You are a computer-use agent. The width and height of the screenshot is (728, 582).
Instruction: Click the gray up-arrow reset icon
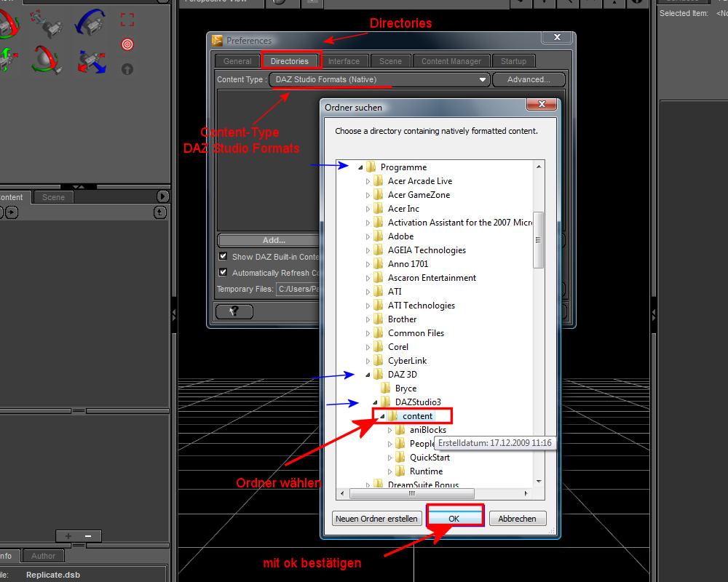pyautogui.click(x=127, y=69)
